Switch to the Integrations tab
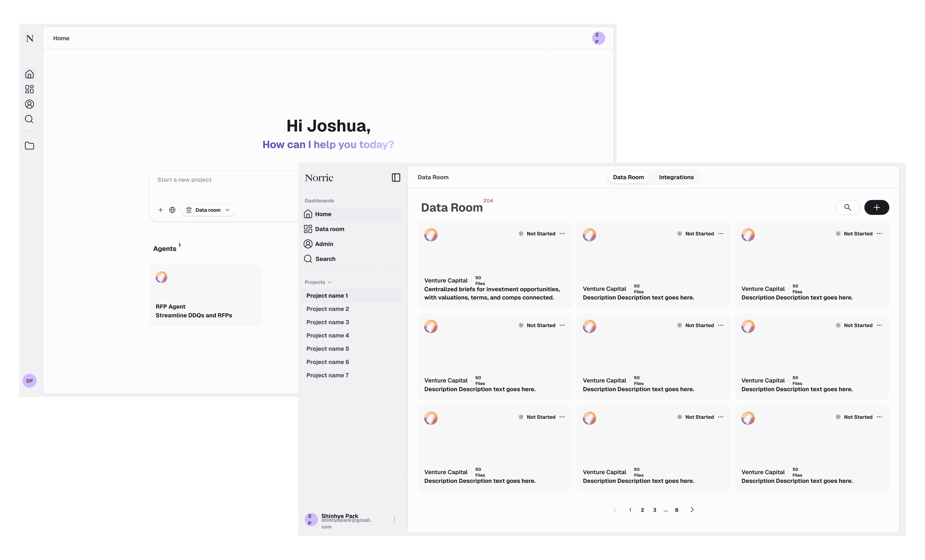Viewport: 925px width, 560px height. (676, 177)
